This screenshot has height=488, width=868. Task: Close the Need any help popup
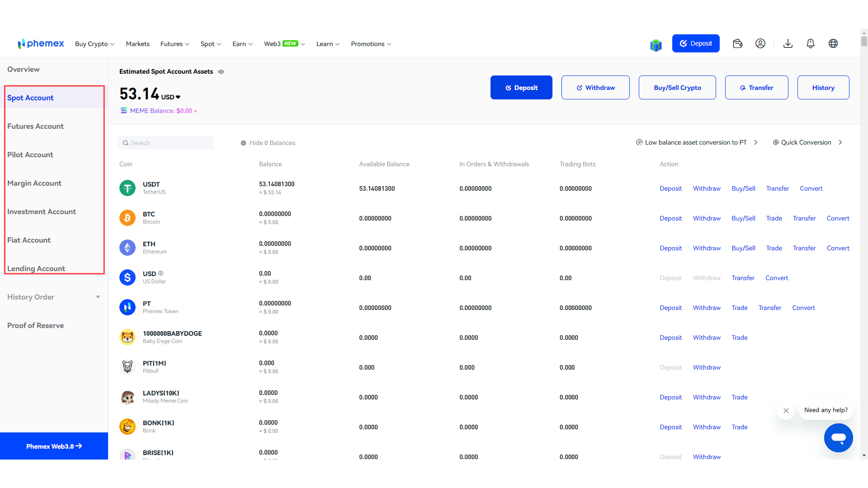[786, 411]
